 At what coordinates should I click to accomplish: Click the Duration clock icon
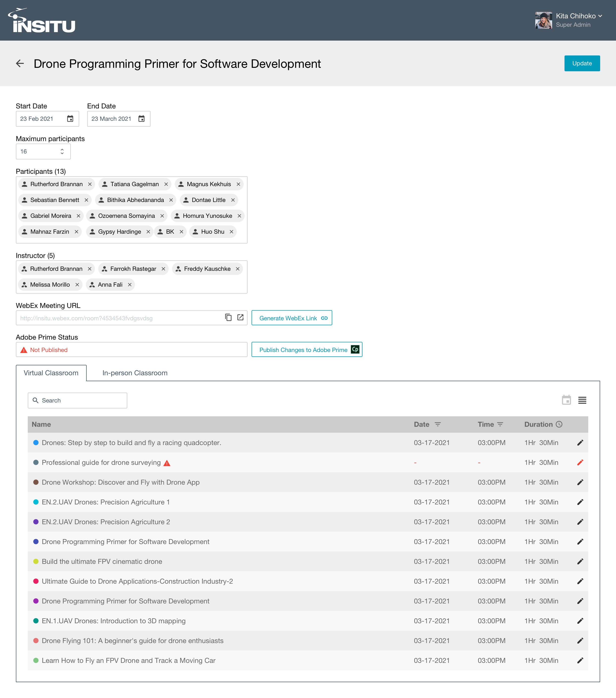[x=559, y=424]
